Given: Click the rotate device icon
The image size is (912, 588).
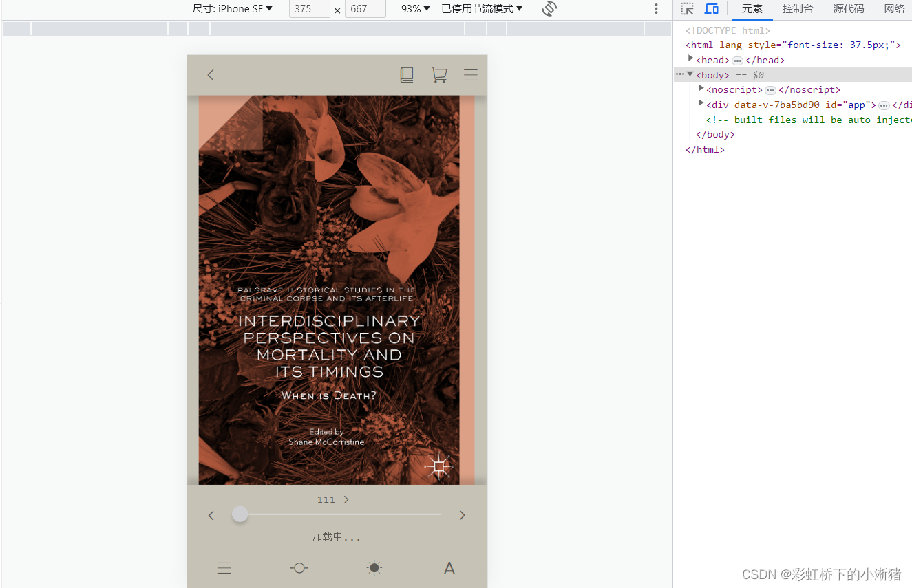Looking at the screenshot, I should [549, 9].
